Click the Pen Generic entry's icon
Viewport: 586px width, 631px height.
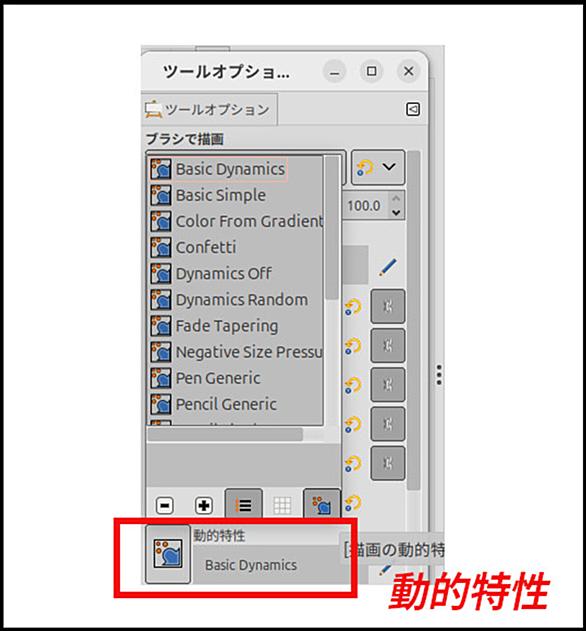161,378
